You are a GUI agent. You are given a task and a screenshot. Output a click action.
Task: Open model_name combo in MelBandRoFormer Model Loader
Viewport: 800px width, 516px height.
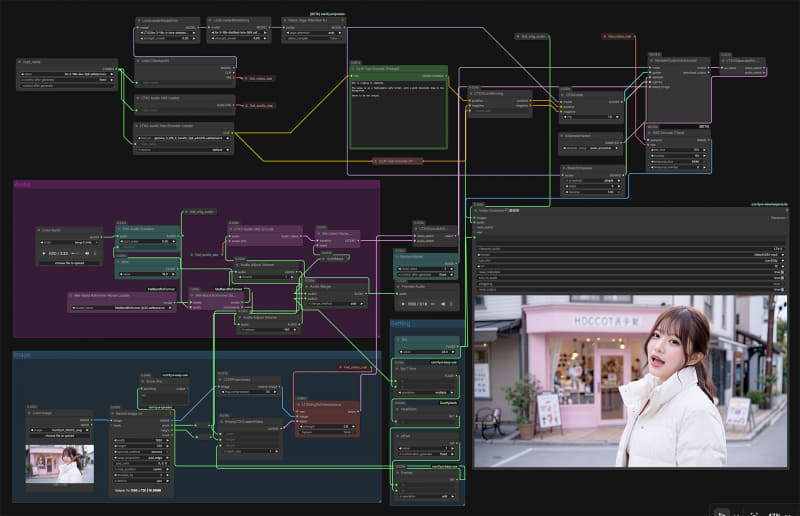pos(122,308)
